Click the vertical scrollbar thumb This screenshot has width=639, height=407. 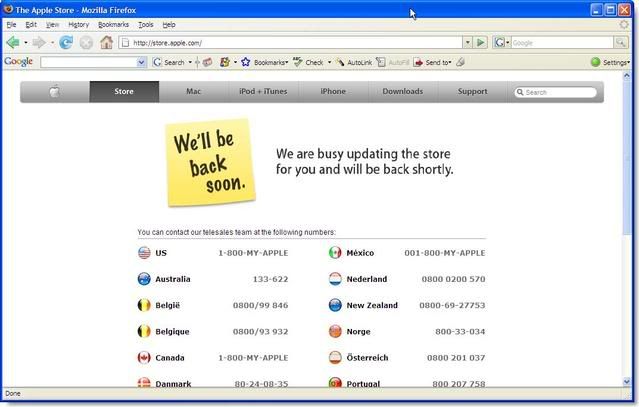(627, 158)
